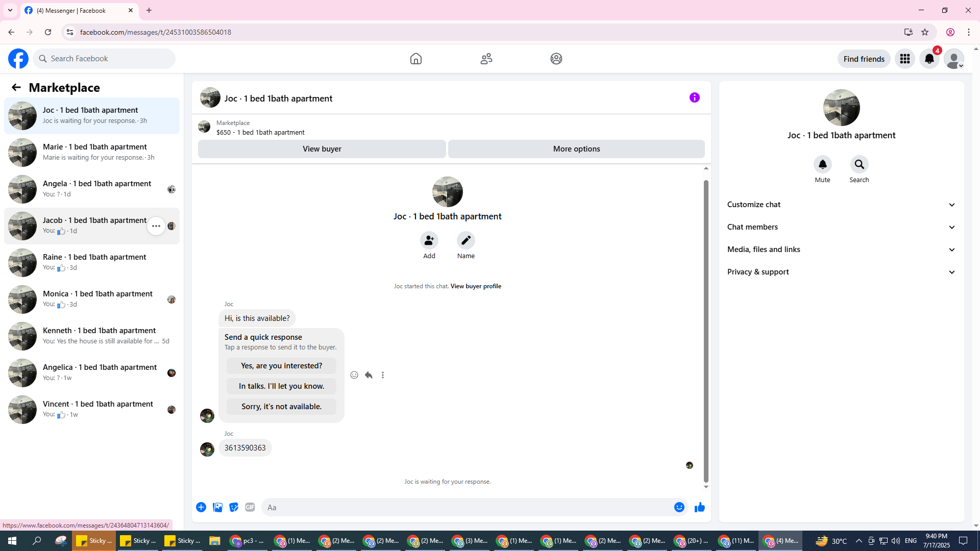Send quick reply 'In talks. I'll let you know.'
Viewport: 980px width, 551px height.
tap(282, 386)
